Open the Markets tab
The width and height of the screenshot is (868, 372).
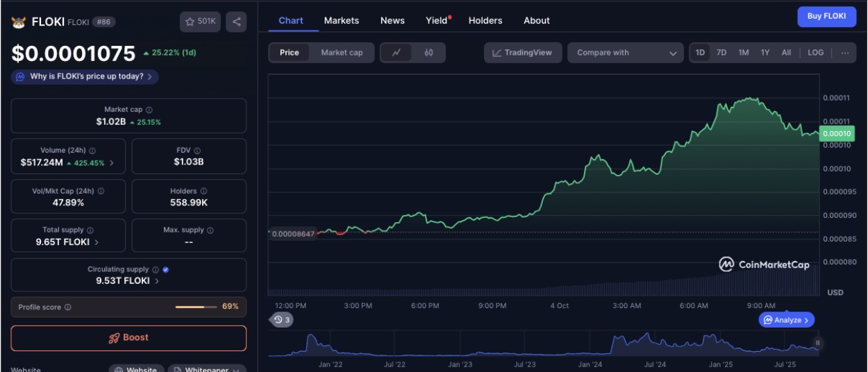[x=342, y=20]
